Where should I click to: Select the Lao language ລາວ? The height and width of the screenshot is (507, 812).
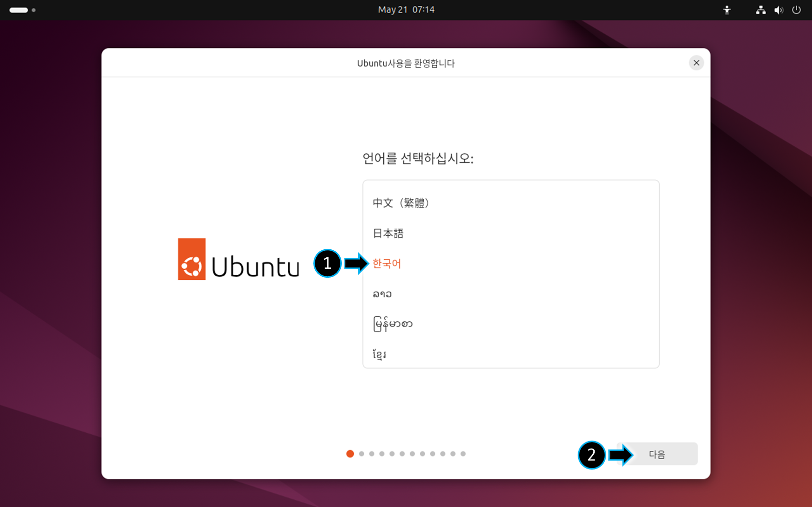point(511,294)
